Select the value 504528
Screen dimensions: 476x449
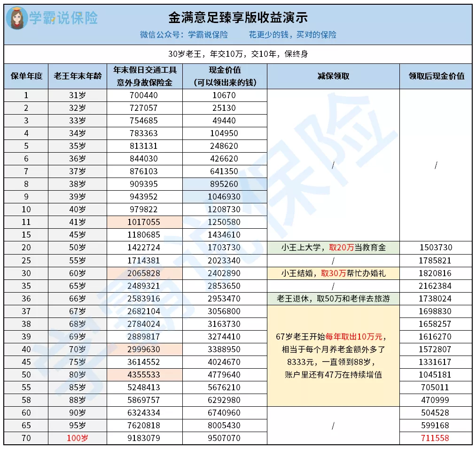[x=435, y=413]
